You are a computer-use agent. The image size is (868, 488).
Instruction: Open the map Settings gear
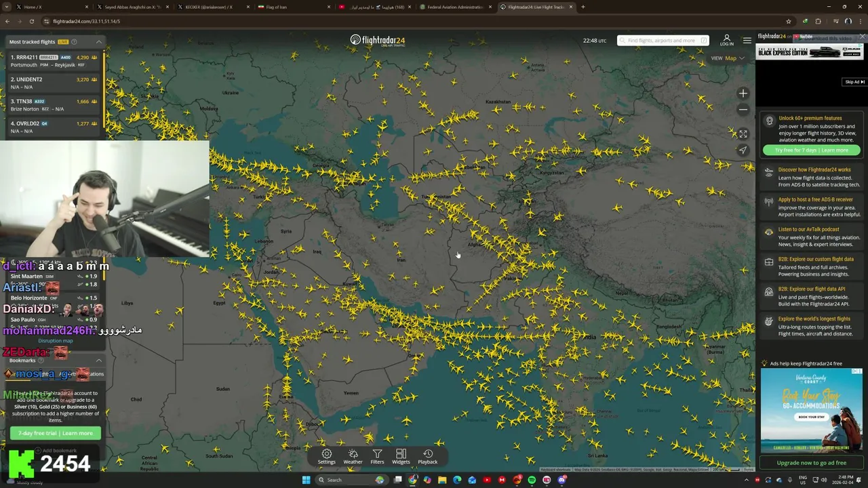click(326, 457)
